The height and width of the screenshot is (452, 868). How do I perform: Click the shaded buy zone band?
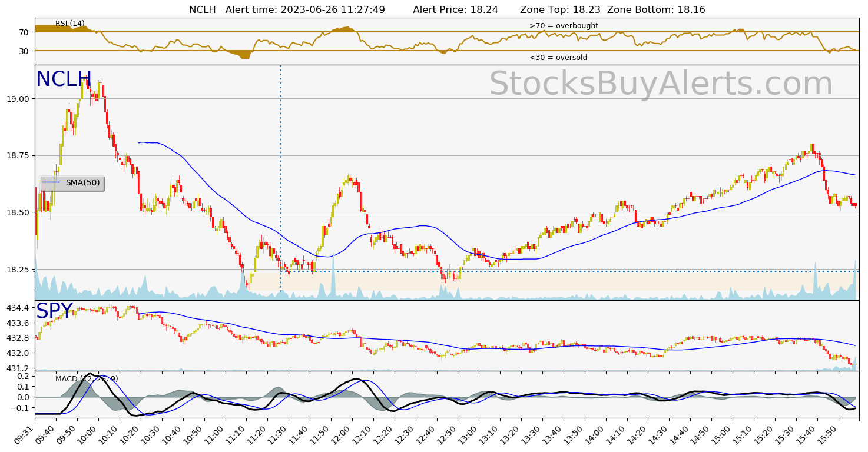554,281
